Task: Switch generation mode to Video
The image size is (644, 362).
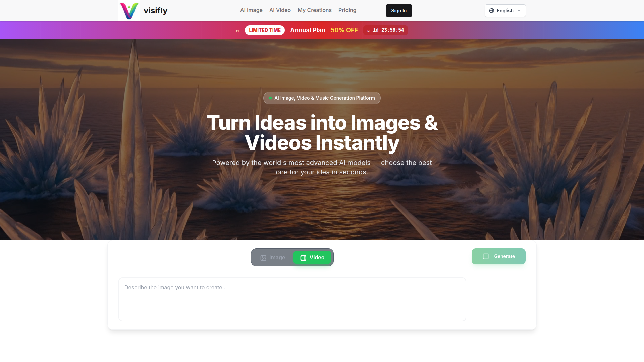Action: pos(312,258)
